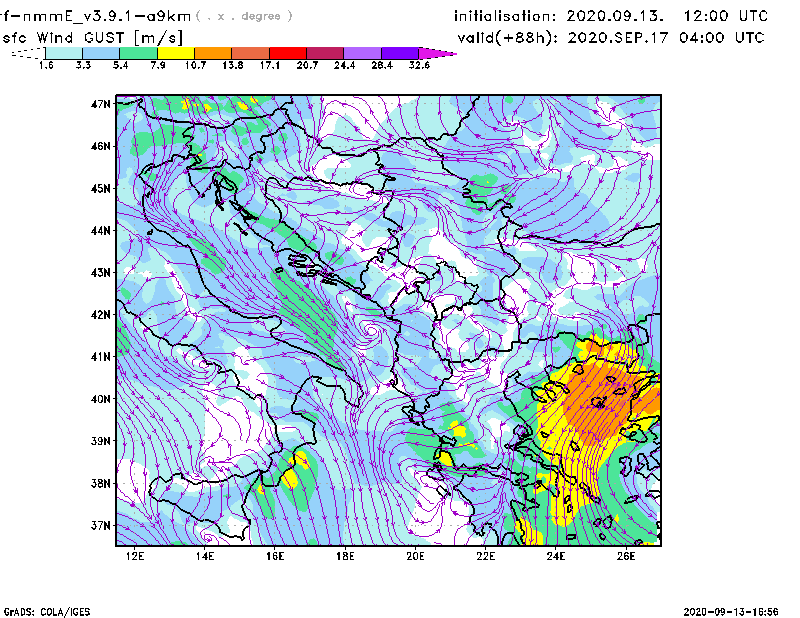Click the legend value '3.3'
This screenshot has height=618, width=800.
click(83, 65)
